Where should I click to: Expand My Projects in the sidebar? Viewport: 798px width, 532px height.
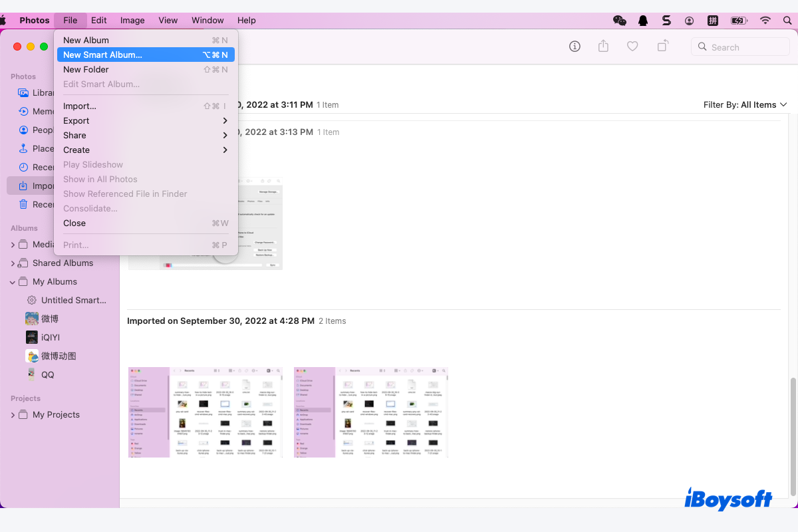(x=12, y=414)
